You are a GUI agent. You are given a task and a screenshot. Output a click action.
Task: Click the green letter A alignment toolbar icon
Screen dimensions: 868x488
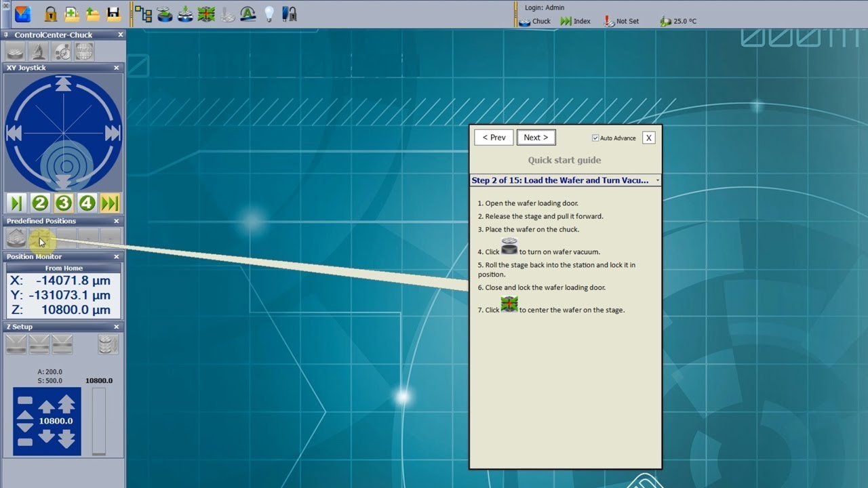(248, 13)
